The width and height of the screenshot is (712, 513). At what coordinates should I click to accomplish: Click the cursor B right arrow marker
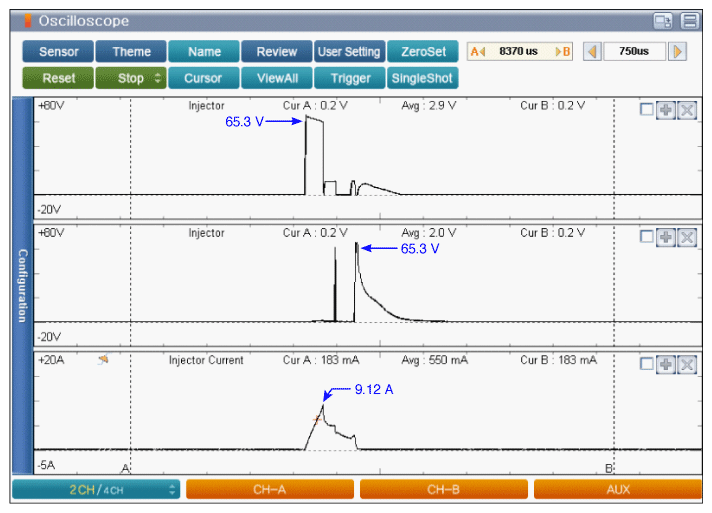click(x=563, y=51)
